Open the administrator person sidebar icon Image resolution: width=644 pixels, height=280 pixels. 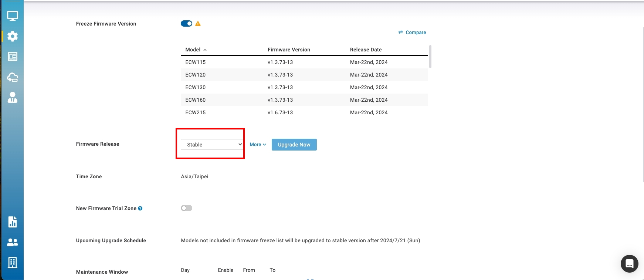(x=13, y=97)
